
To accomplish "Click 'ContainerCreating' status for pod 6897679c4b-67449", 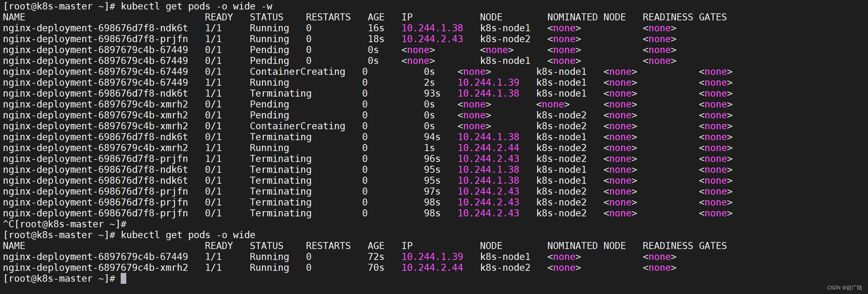I will [298, 72].
